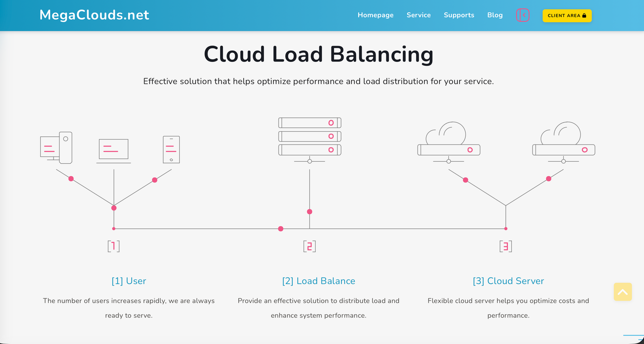The height and width of the screenshot is (344, 644).
Task: Click the "number of users increases rapidly" text
Action: (x=129, y=308)
